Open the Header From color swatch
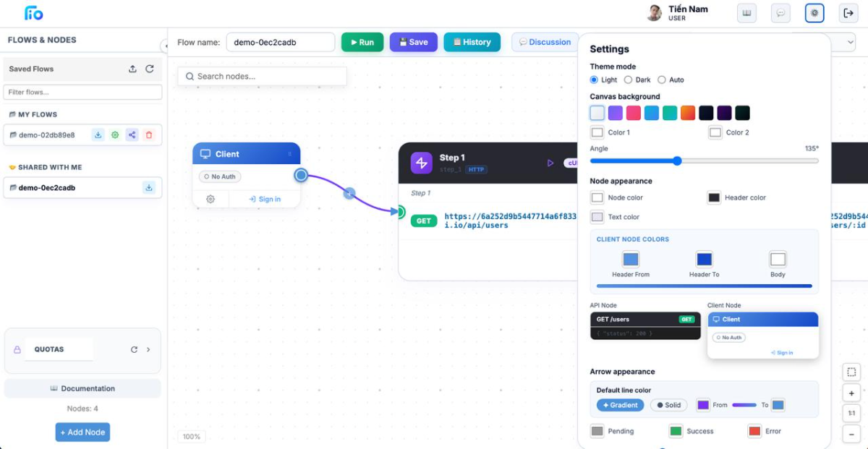Image resolution: width=868 pixels, height=449 pixels. tap(631, 259)
